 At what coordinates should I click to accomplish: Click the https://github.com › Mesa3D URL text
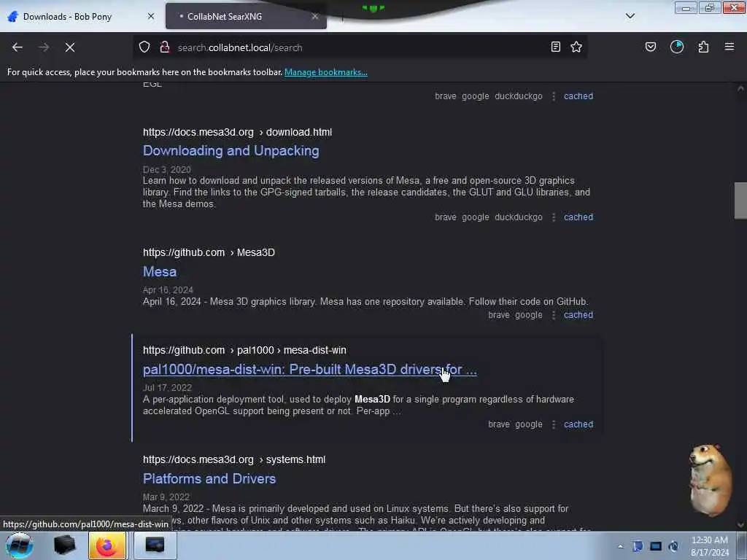tap(209, 252)
